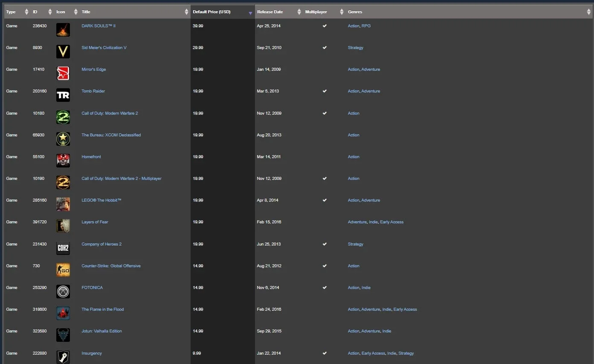Click the Insurgency fist icon

click(63, 357)
